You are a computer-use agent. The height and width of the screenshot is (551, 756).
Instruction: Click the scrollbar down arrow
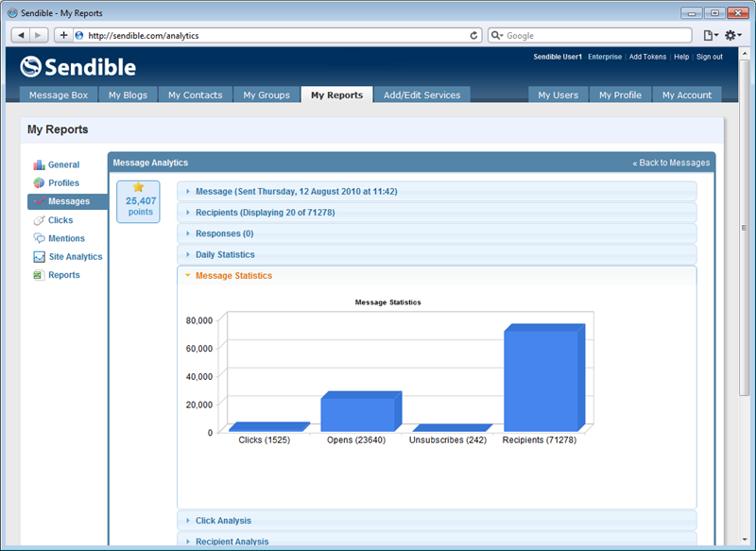tap(745, 540)
